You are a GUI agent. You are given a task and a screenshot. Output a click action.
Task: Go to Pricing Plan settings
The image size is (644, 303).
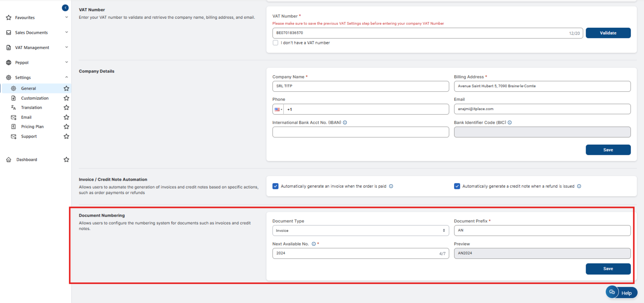point(32,127)
